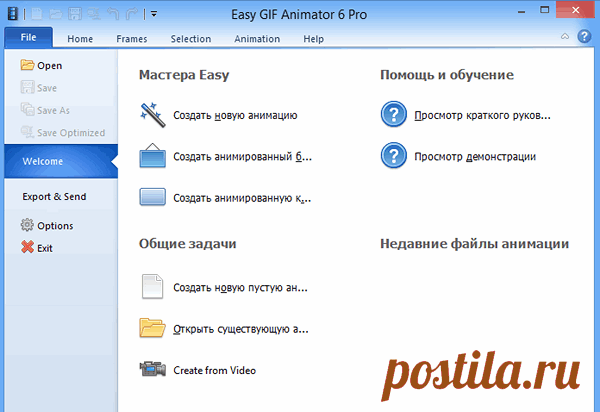Click 'Создать новую анимацию' link
The image size is (600, 412).
pyautogui.click(x=235, y=115)
